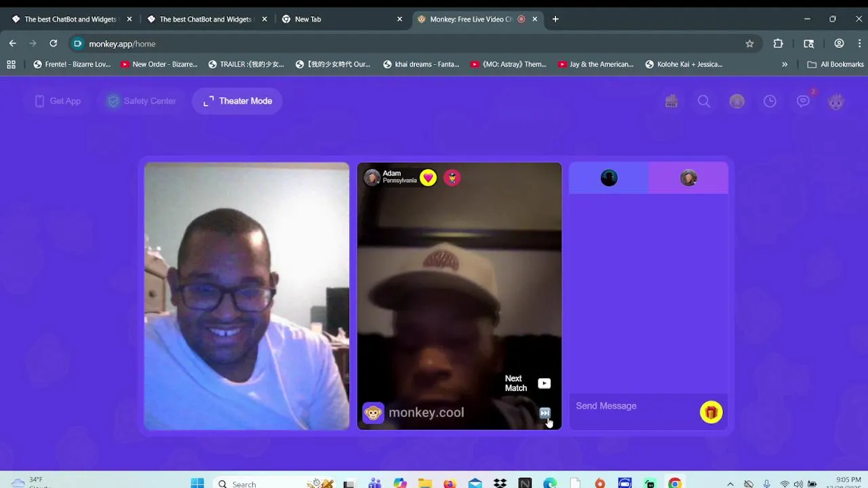The height and width of the screenshot is (488, 868).
Task: Open the monkey profile avatar icon
Action: (x=836, y=102)
